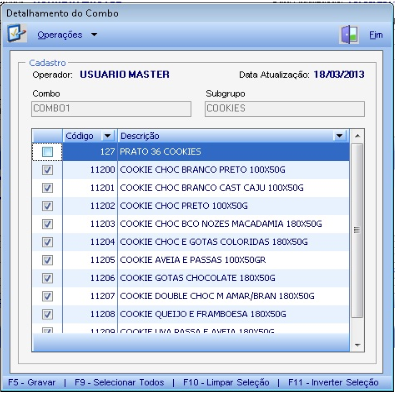Image resolution: width=395 pixels, height=395 pixels.
Task: Toggle checkbox for code 11204
Action: (x=47, y=242)
